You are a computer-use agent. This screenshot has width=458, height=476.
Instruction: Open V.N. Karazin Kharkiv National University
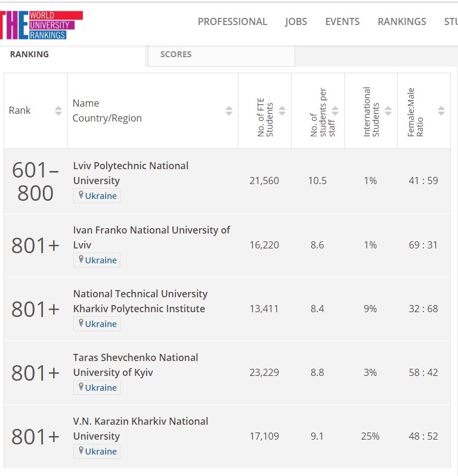point(140,429)
